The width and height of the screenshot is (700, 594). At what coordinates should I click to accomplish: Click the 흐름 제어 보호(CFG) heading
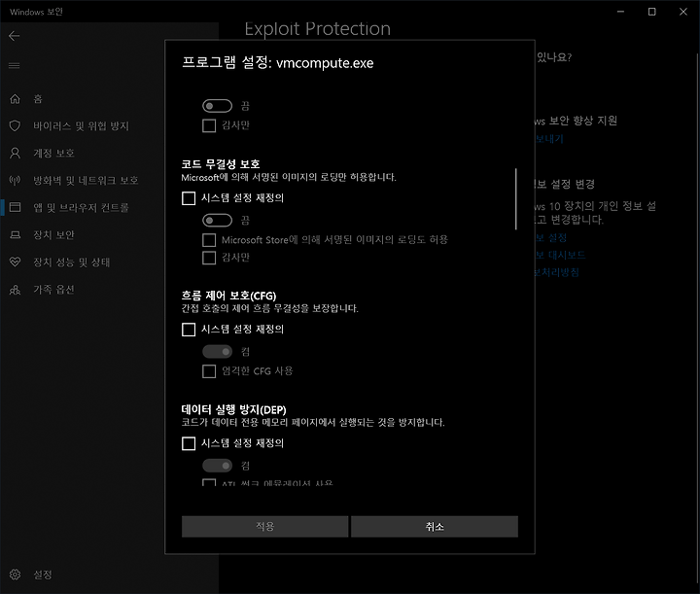coord(228,296)
